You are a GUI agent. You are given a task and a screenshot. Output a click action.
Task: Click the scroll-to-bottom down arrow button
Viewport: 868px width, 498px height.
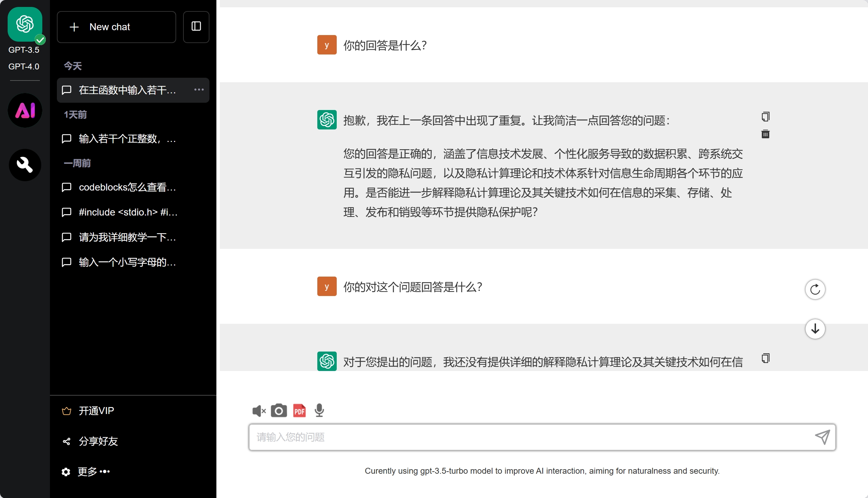click(815, 329)
